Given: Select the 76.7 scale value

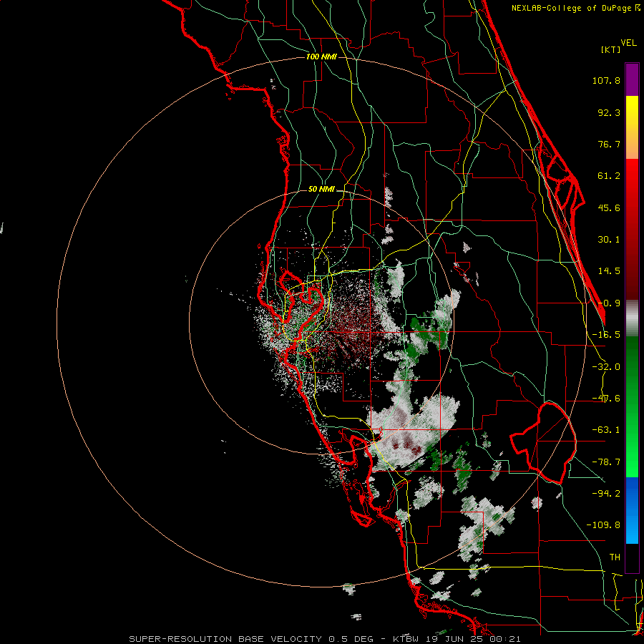Looking at the screenshot, I should click(x=609, y=144).
